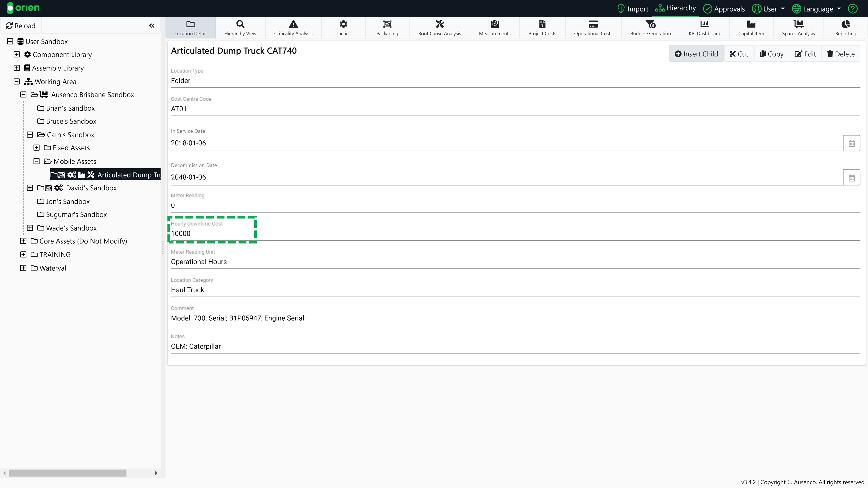Open Budget Generation funnel icon
This screenshot has width=868, height=488.
click(x=650, y=24)
